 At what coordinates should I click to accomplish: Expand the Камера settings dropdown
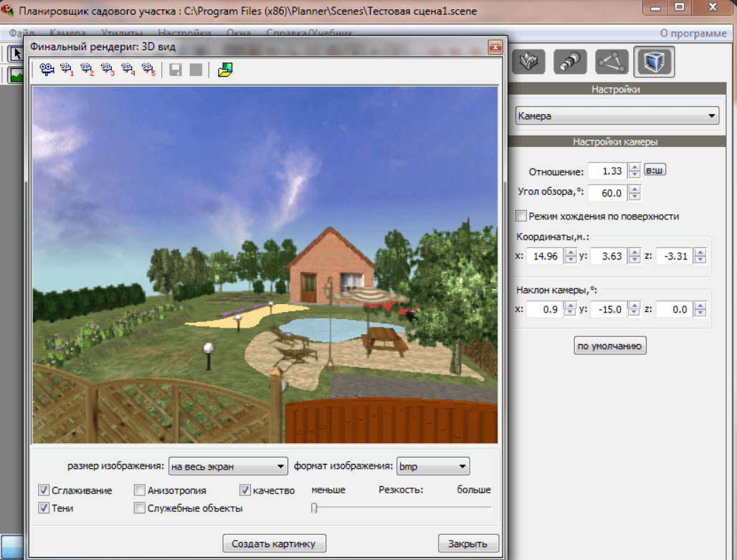click(x=617, y=115)
